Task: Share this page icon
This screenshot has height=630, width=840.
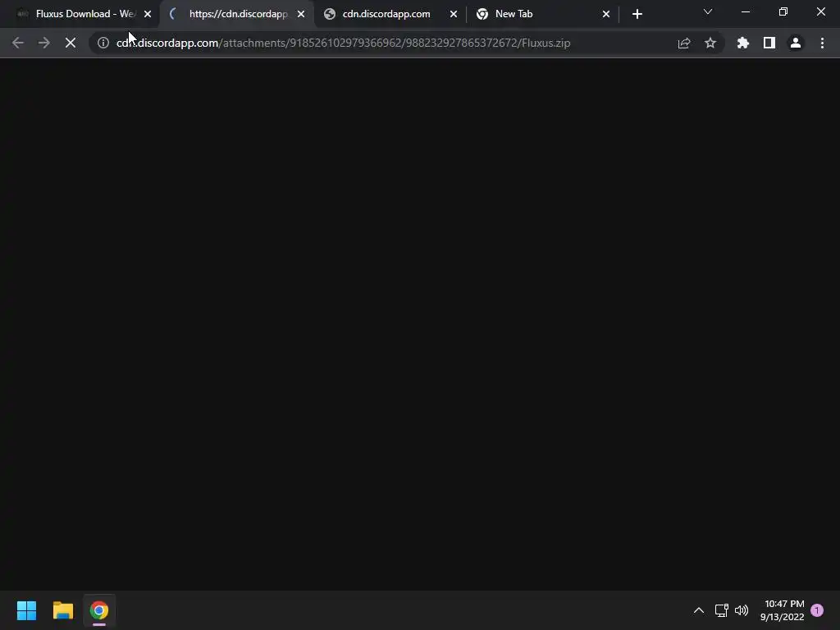Action: (x=683, y=43)
